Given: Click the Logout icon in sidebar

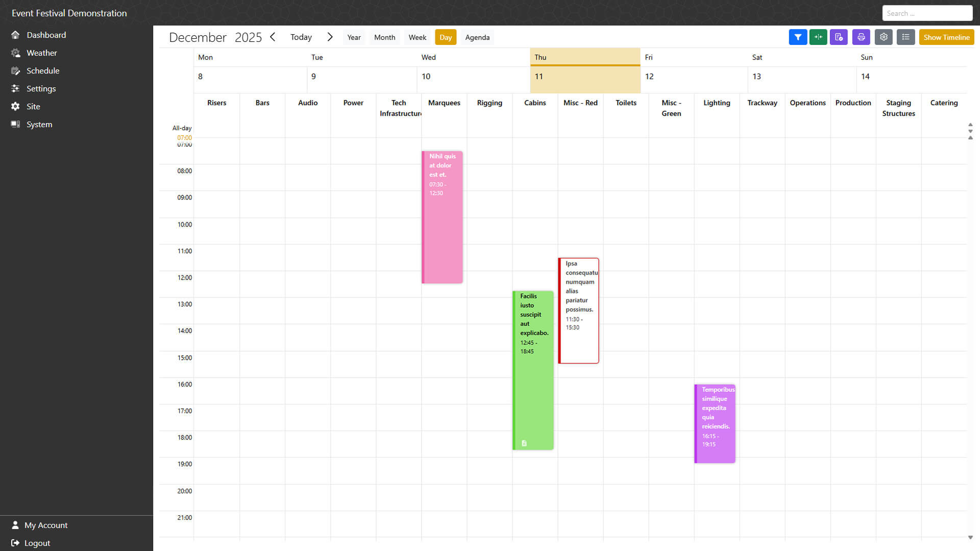Looking at the screenshot, I should [x=15, y=543].
